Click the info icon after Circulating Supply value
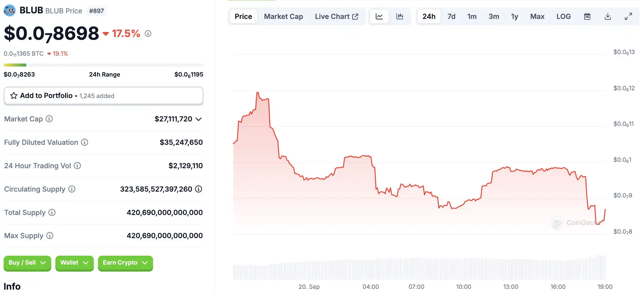The image size is (644, 293). pos(198,189)
